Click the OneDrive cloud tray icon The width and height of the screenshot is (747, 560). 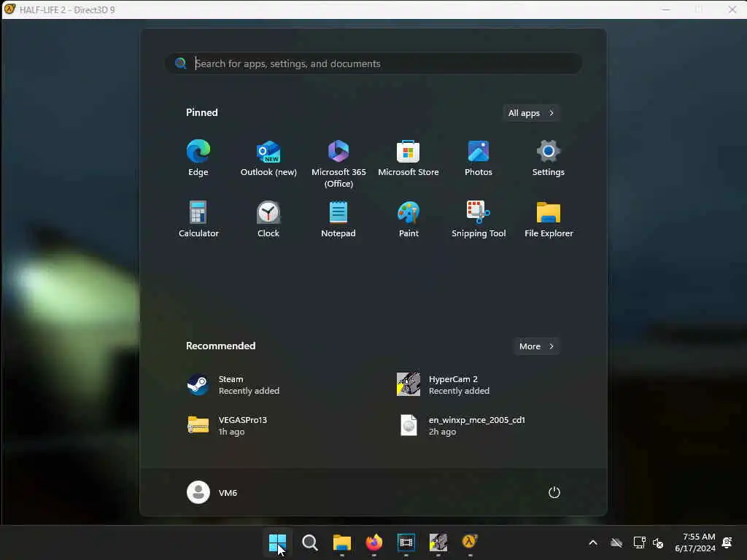[x=616, y=542]
